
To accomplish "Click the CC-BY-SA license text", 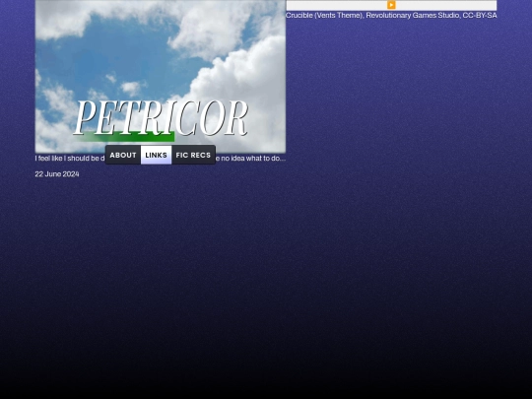I will click(x=480, y=15).
